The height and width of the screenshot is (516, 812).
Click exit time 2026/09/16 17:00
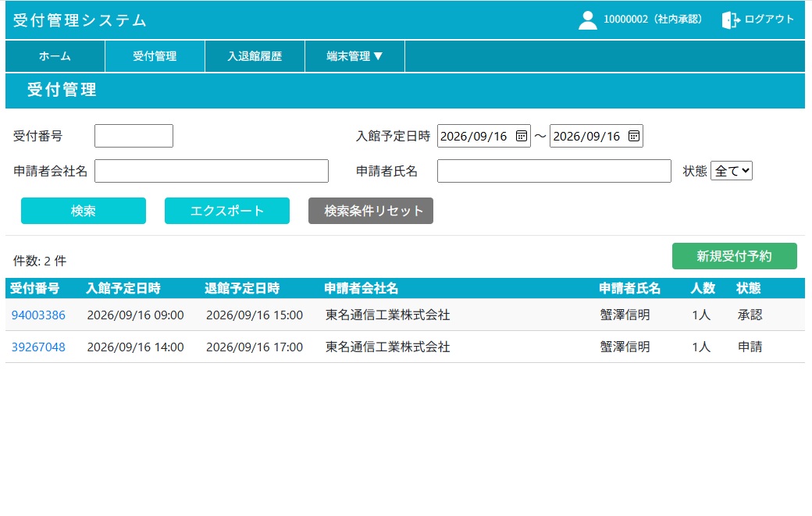(255, 347)
